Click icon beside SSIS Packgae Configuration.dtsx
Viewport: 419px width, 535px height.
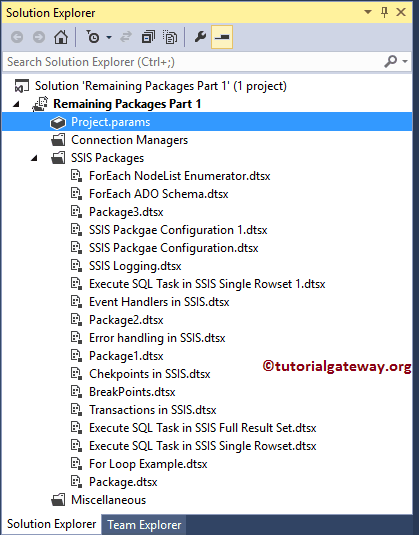(76, 248)
